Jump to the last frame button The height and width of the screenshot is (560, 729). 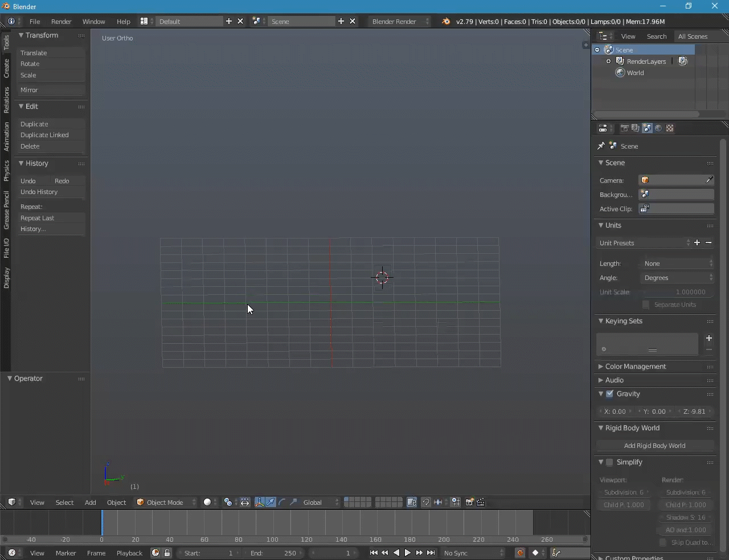431,553
